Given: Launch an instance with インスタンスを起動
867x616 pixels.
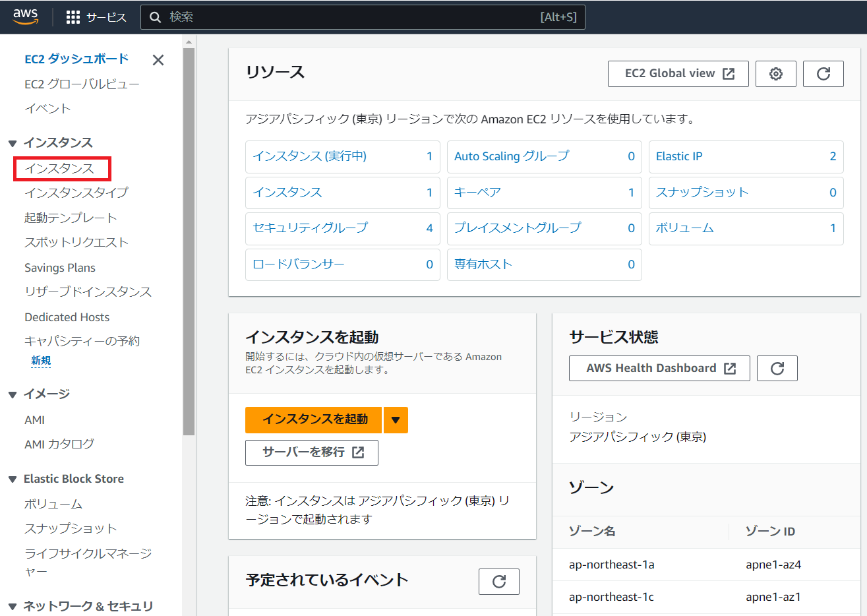Looking at the screenshot, I should point(313,419).
